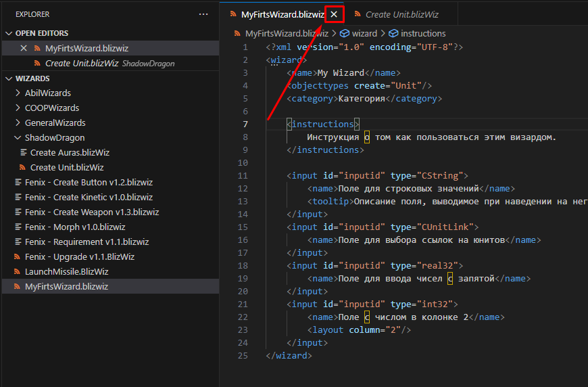
Task: Open Fenix - Morph v1.0.blizwiz file
Action: (75, 227)
